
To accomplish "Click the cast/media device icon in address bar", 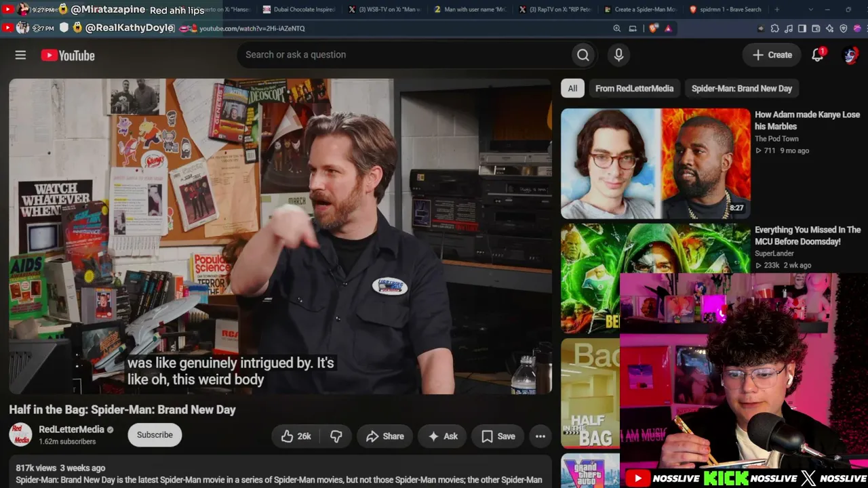I will (x=633, y=28).
